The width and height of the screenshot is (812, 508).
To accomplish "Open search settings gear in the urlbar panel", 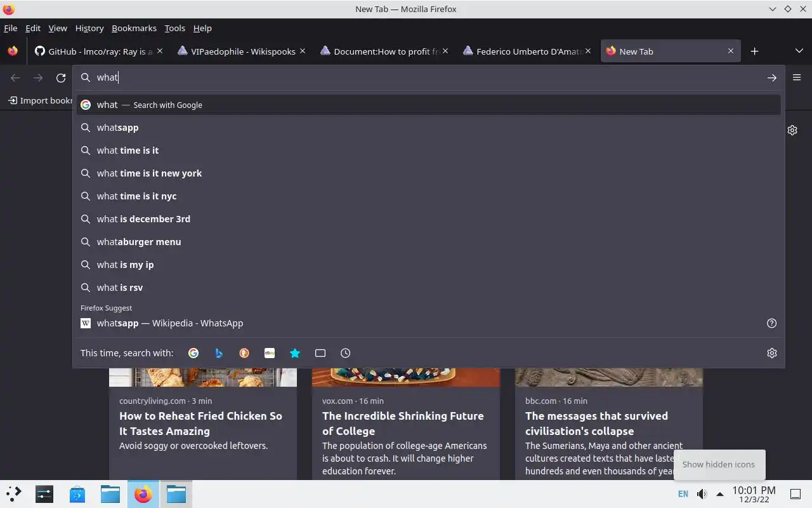I will tap(772, 353).
